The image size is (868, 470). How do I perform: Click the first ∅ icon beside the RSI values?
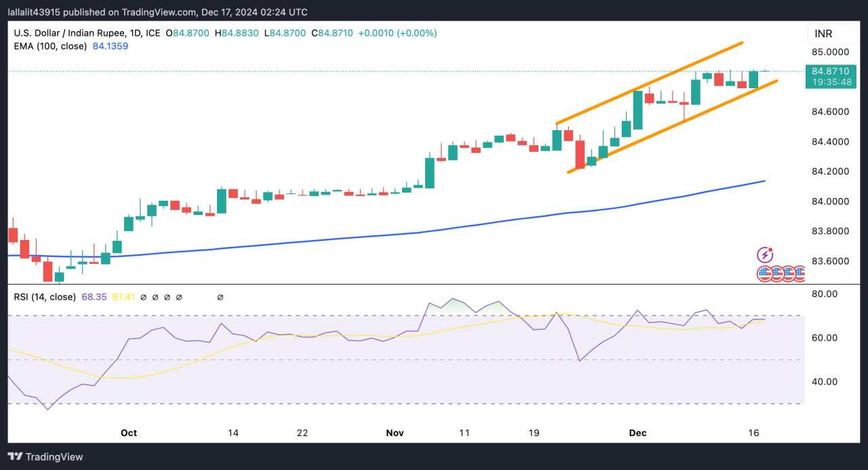click(x=144, y=297)
